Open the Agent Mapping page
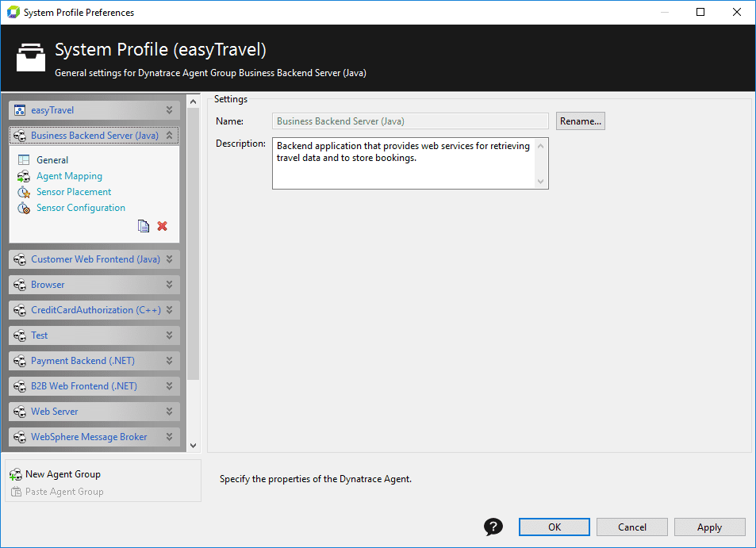This screenshot has width=756, height=548. pos(70,176)
